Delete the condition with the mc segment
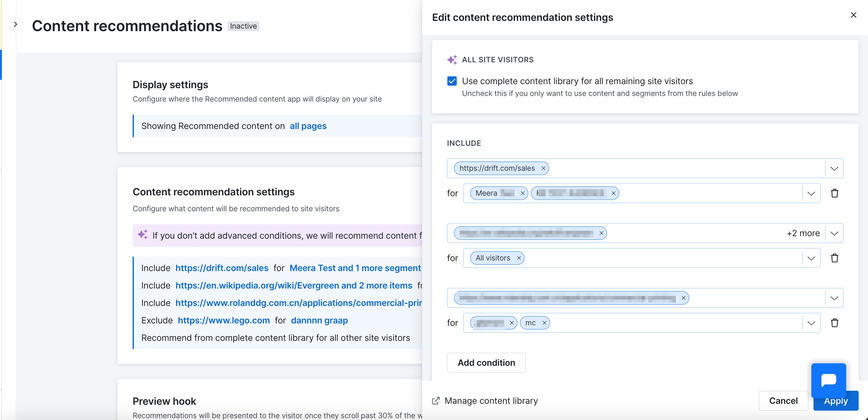The image size is (868, 420). coord(834,323)
